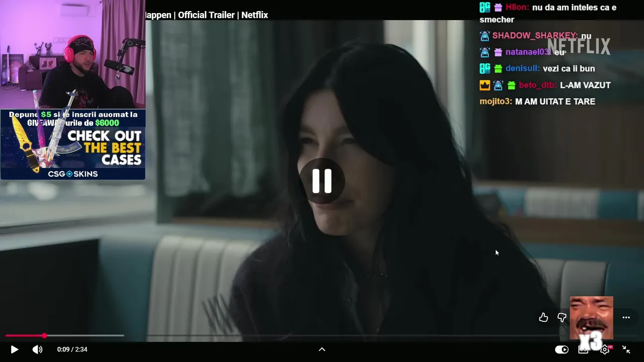Exit fullscreen with the collapse arrows icon
Image resolution: width=644 pixels, height=362 pixels.
click(x=626, y=349)
